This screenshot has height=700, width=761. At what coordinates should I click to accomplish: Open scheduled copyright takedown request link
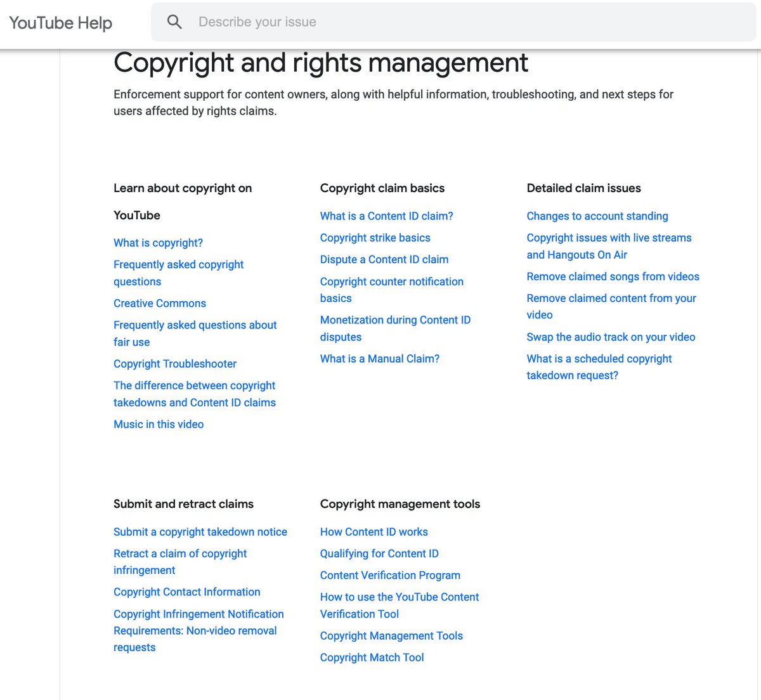[599, 367]
